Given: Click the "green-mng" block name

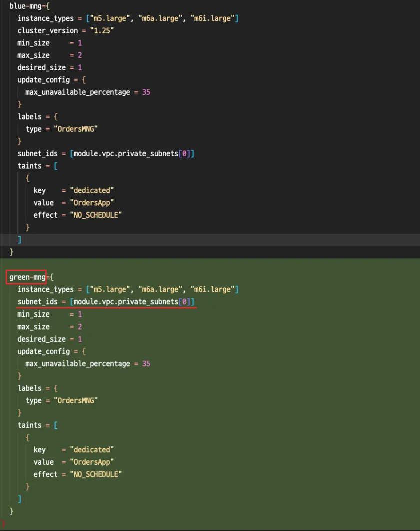Looking at the screenshot, I should tap(27, 277).
